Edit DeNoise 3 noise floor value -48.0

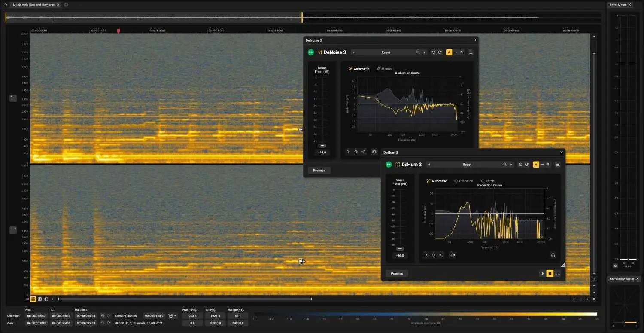[322, 153]
